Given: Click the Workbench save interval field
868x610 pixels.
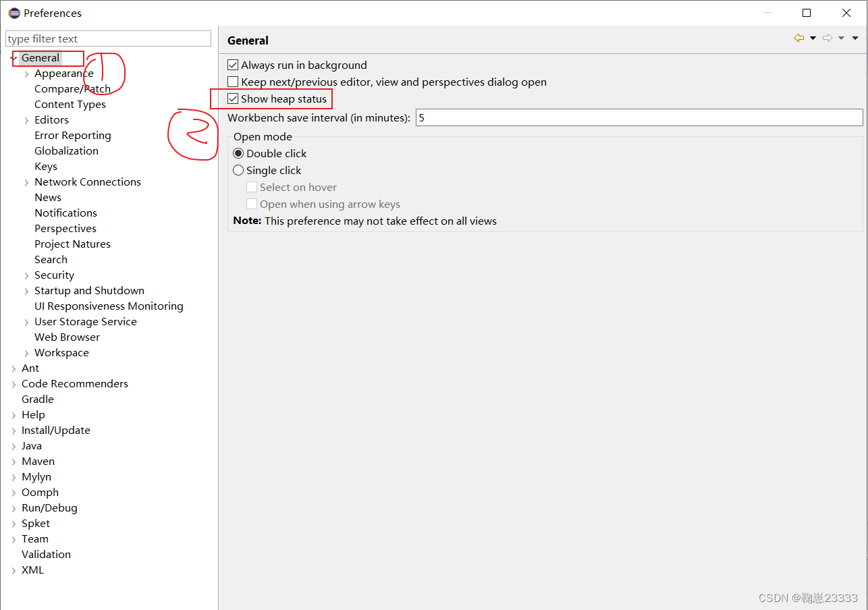Looking at the screenshot, I should [639, 117].
